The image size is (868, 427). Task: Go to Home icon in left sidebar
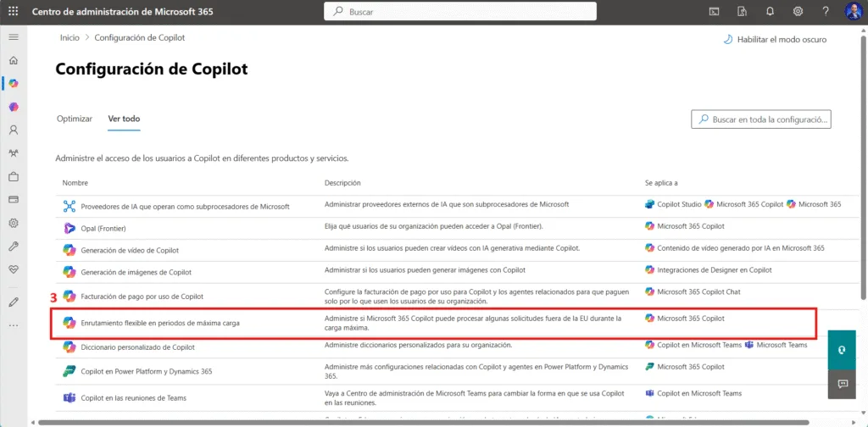pyautogui.click(x=14, y=60)
